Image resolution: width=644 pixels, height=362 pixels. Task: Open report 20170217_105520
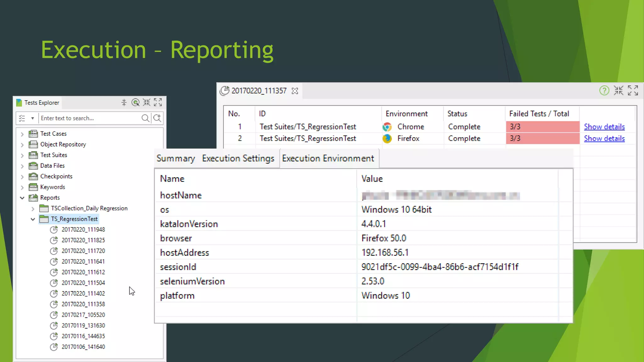83,315
